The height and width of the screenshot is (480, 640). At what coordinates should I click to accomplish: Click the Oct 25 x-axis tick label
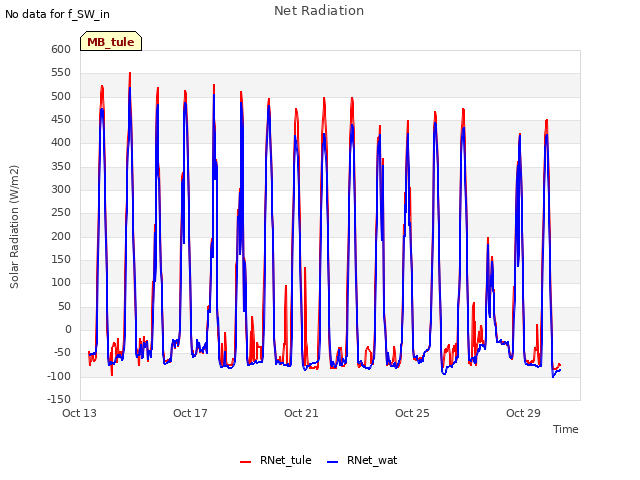tap(412, 413)
